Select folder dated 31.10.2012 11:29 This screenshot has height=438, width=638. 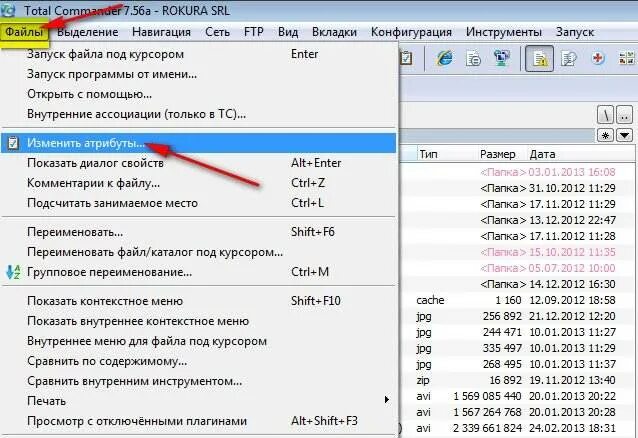tap(518, 188)
